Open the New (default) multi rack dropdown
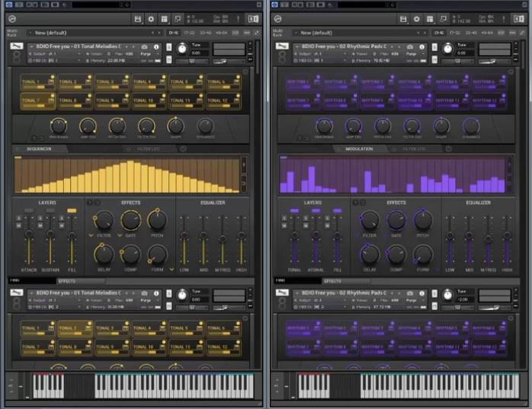 pos(91,33)
